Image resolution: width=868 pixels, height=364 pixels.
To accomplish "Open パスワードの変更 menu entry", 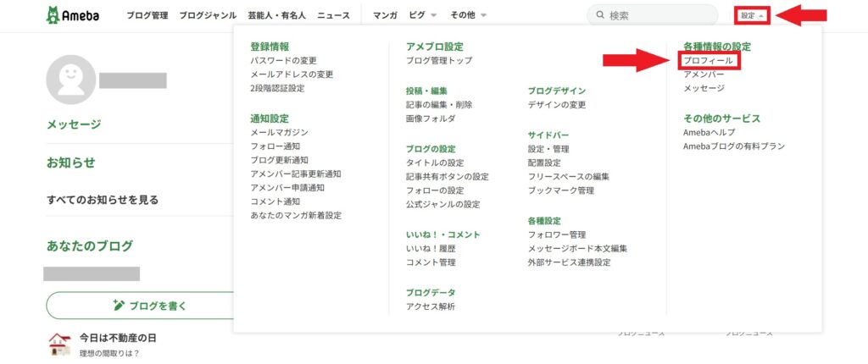I will tap(283, 61).
